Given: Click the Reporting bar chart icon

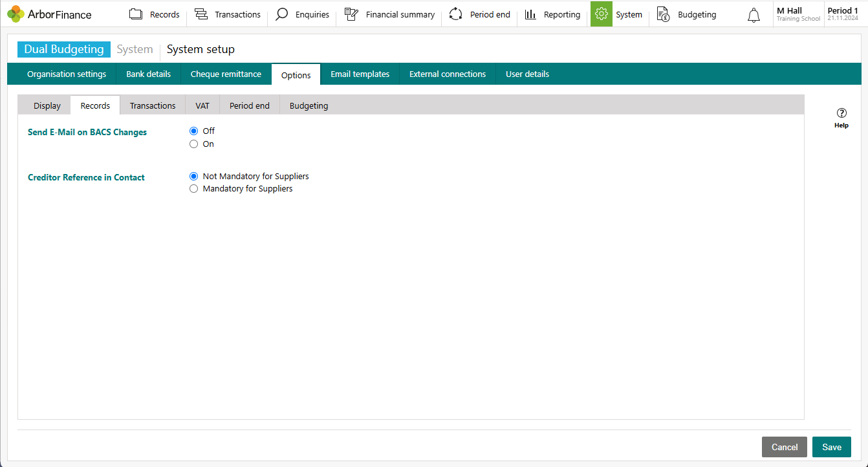Looking at the screenshot, I should click(530, 14).
